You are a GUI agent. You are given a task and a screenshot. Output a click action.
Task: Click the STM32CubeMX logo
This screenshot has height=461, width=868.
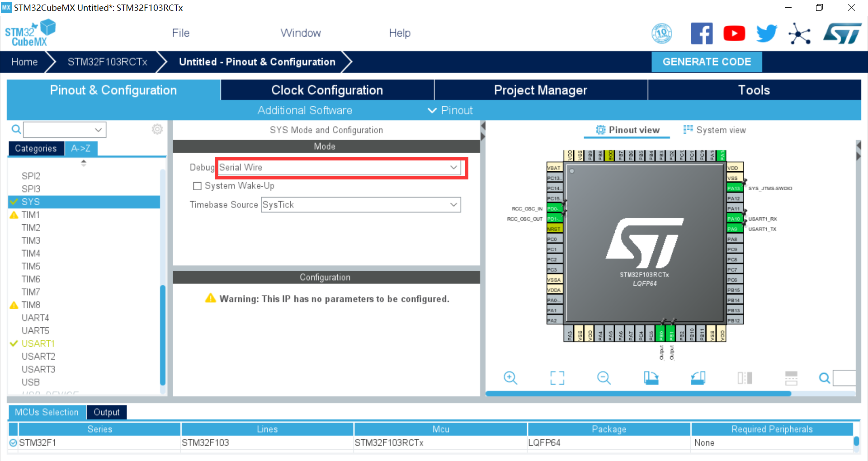click(x=30, y=33)
